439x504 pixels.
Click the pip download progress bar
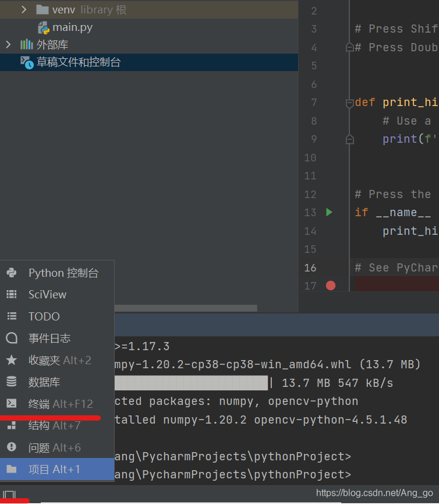point(191,383)
